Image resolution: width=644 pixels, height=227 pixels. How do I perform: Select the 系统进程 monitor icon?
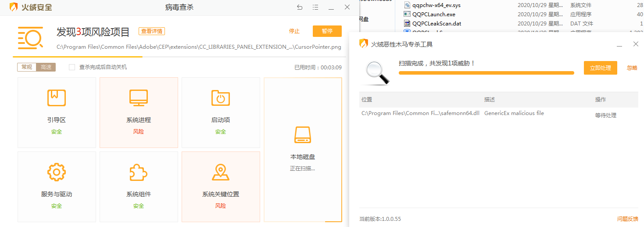pyautogui.click(x=139, y=98)
